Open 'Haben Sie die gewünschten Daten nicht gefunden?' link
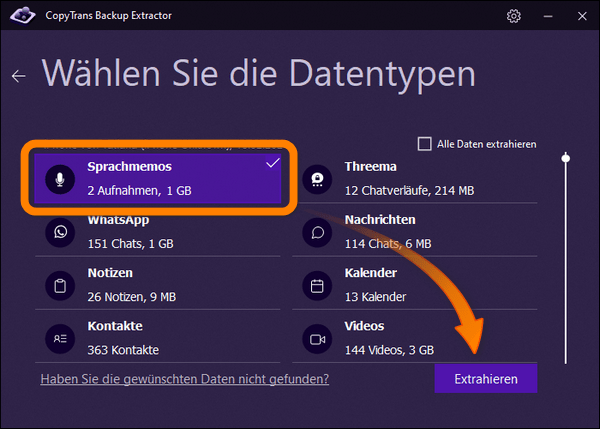 pos(185,379)
